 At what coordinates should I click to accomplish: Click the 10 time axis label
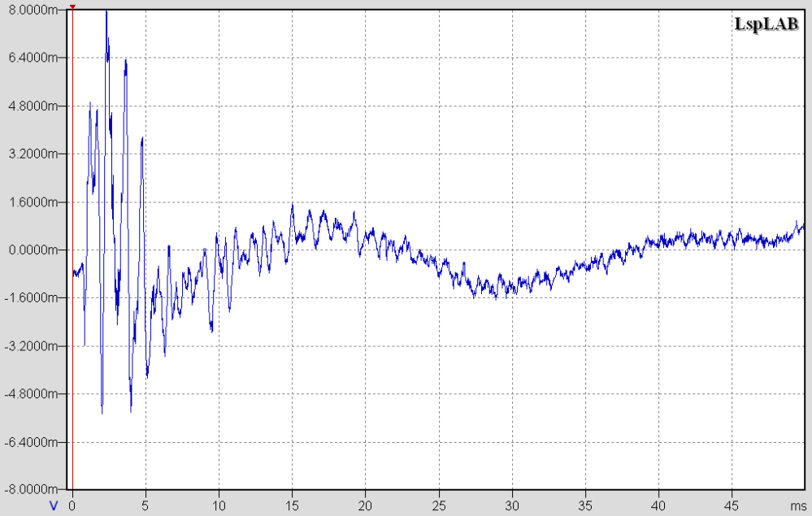click(219, 505)
